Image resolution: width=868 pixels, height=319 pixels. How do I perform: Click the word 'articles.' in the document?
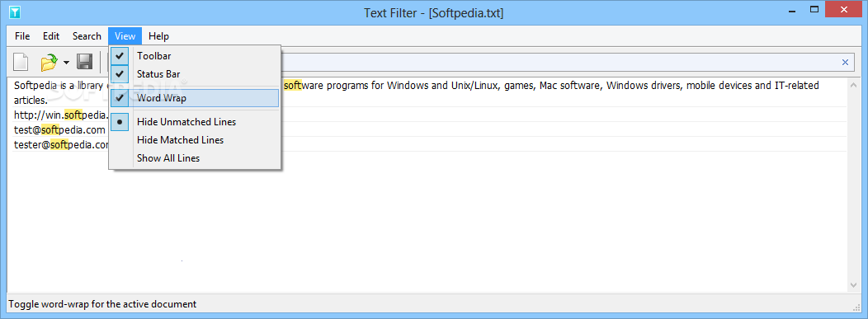coord(31,100)
